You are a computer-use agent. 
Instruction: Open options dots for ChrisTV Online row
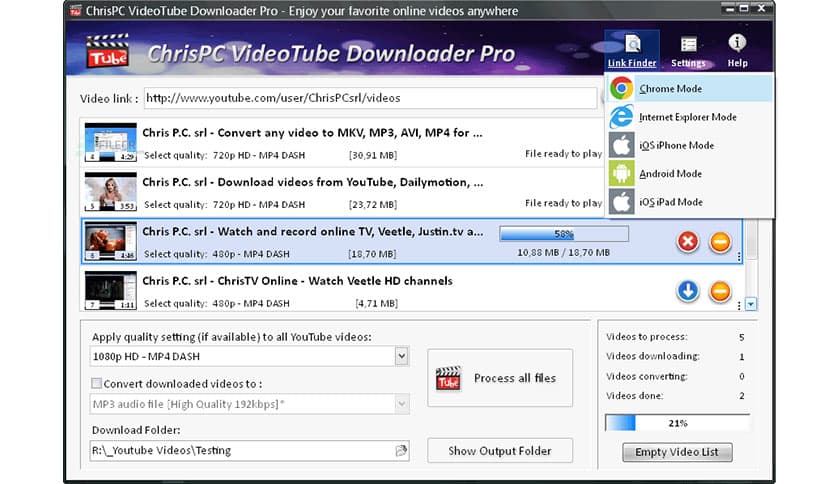(x=739, y=305)
